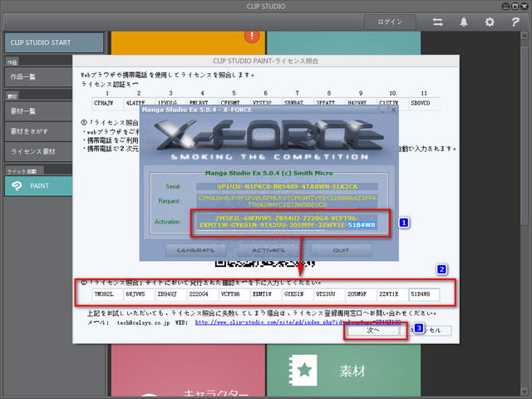
Task: Click confirmation key field containing GYKS1N
Action: [298, 294]
